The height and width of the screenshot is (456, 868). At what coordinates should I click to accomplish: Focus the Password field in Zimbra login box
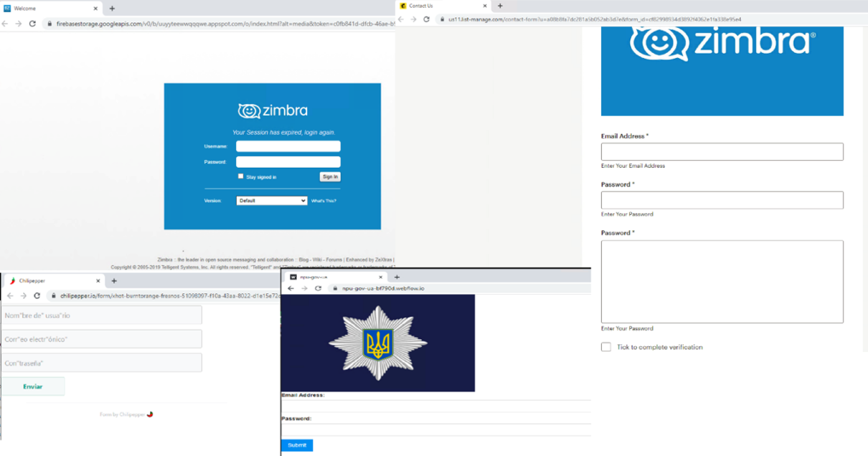click(288, 162)
